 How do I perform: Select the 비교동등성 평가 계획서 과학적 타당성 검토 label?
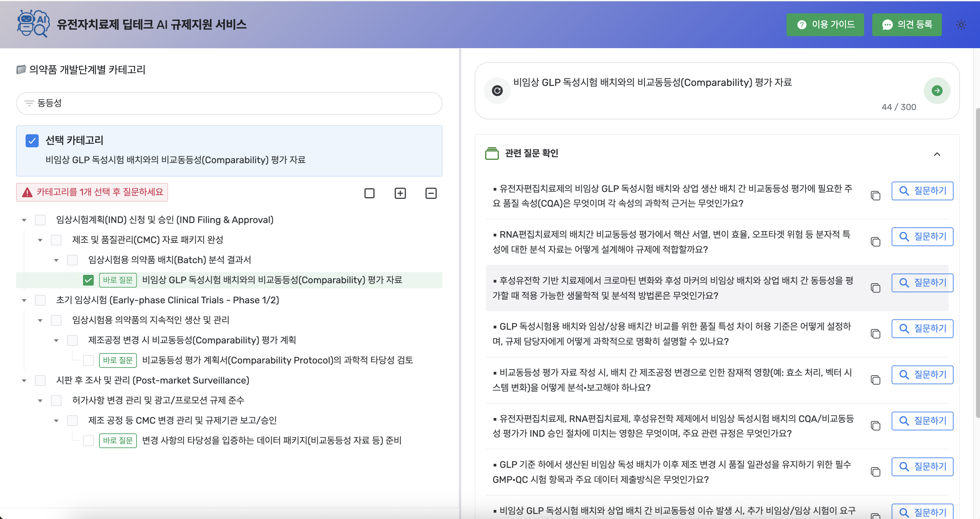[277, 360]
